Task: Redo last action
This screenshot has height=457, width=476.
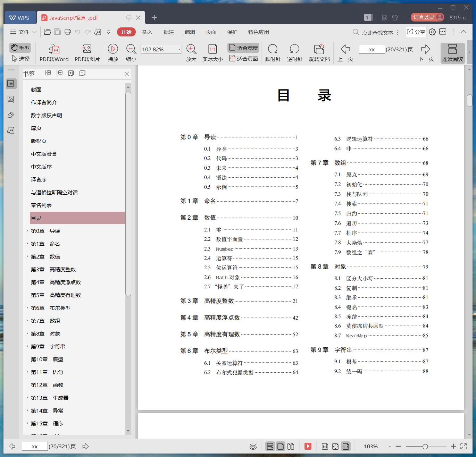Action: tap(88, 32)
